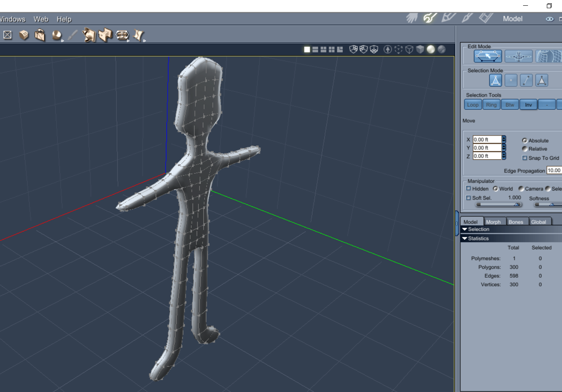
Task: Open the sphere primitive tool flyout
Action: [x=57, y=36]
